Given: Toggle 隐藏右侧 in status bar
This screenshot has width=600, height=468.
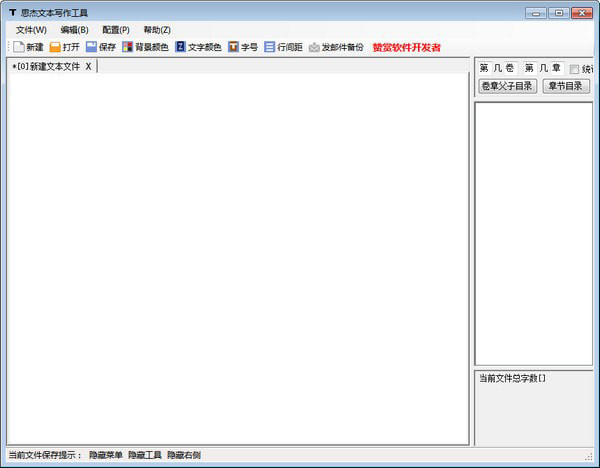Looking at the screenshot, I should coord(184,455).
